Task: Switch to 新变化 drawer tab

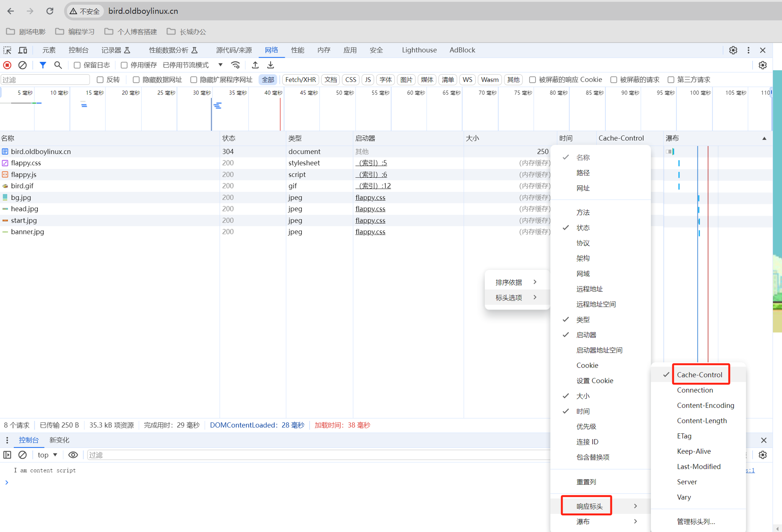Action: 59,440
